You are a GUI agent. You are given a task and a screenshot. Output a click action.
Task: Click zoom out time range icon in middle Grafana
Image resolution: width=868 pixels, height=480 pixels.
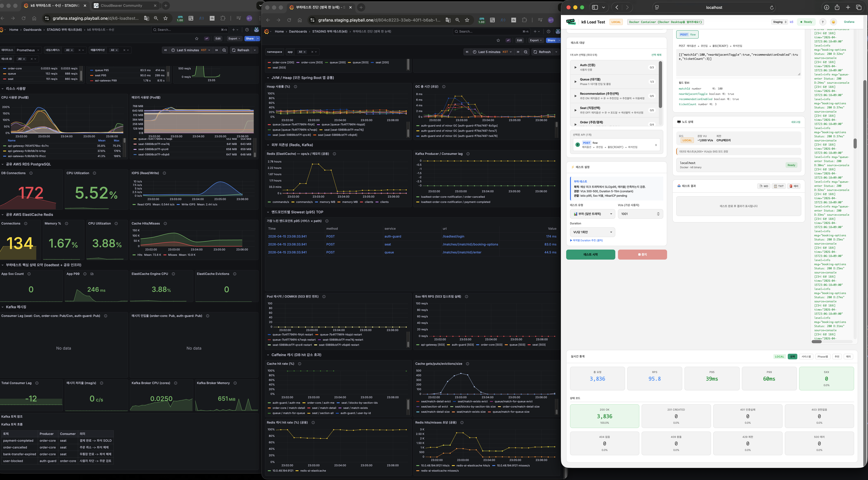point(526,52)
